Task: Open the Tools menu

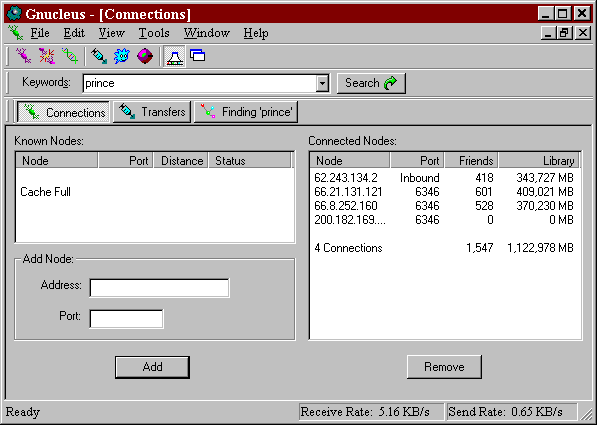Action: [x=154, y=33]
